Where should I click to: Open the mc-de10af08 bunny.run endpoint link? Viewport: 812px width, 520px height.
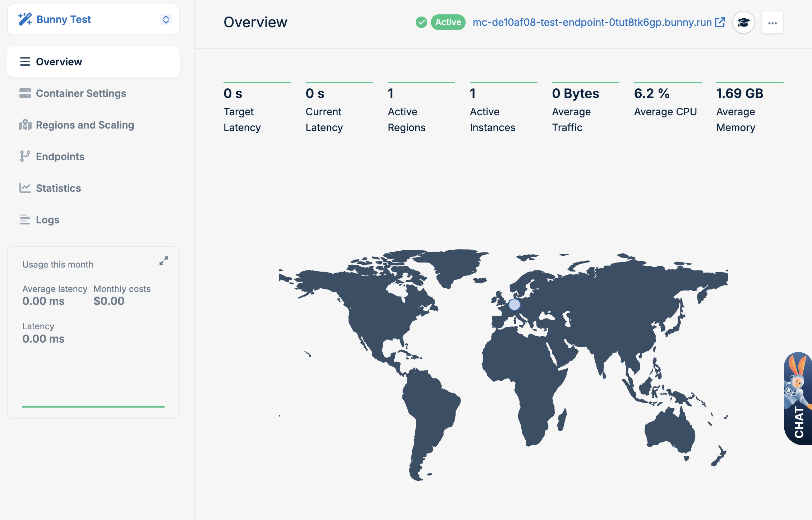click(592, 22)
